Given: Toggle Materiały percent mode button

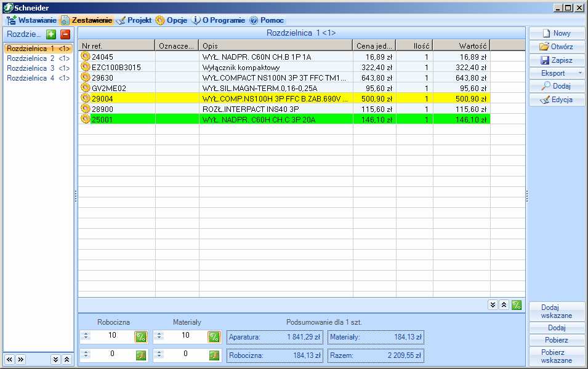Looking at the screenshot, I should tap(214, 337).
